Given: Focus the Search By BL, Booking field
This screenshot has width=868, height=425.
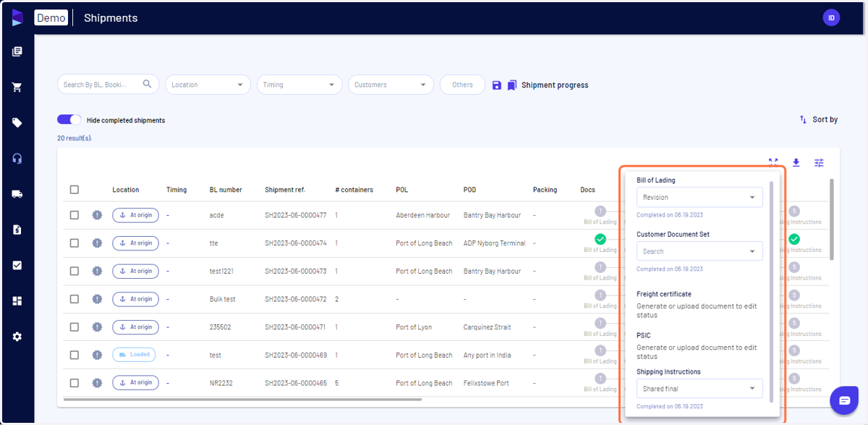Looking at the screenshot, I should [109, 85].
